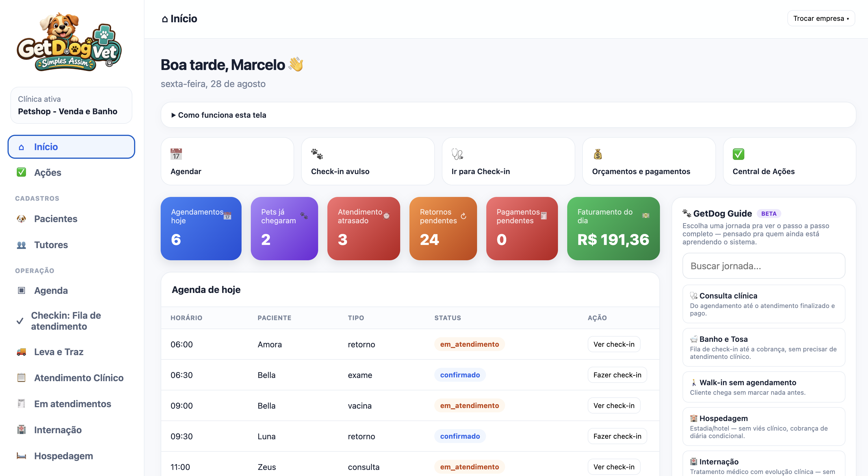Open the Banho e Tosa journey card
The image size is (868, 476).
pos(763,348)
